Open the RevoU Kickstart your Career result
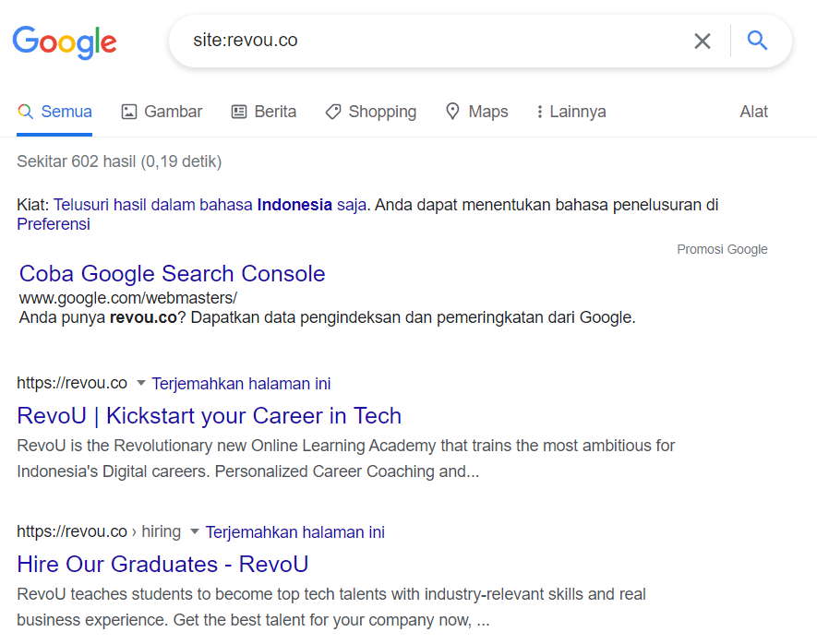This screenshot has width=817, height=644. (x=209, y=415)
